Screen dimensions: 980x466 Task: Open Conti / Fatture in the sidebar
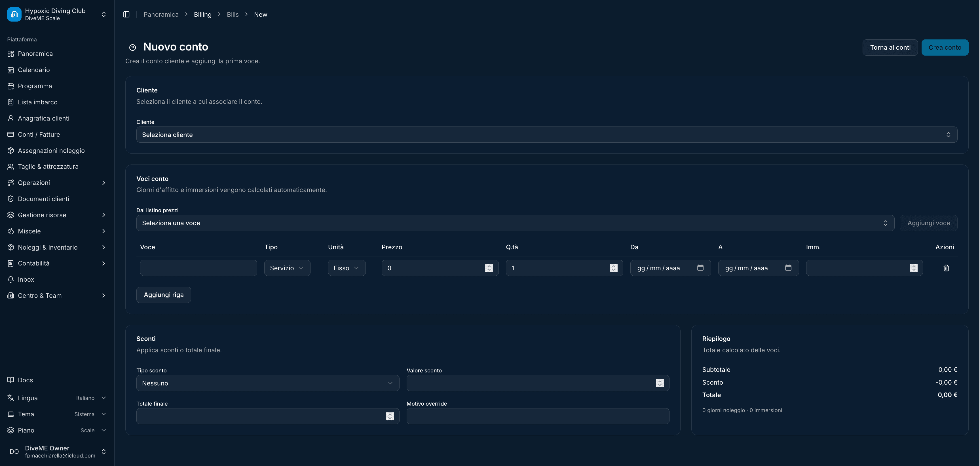pyautogui.click(x=57, y=134)
